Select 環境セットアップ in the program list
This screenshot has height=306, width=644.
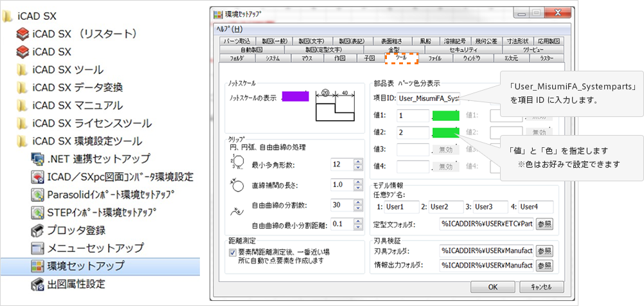click(x=100, y=265)
